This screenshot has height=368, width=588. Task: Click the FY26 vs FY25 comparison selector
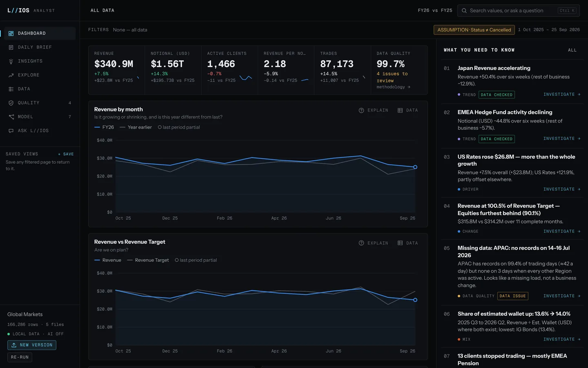435,11
